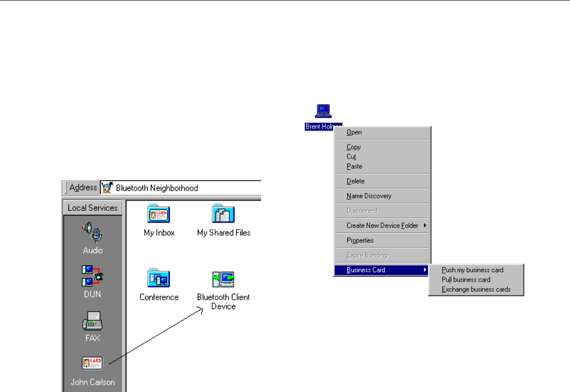
Task: Open the My Inbox folder icon
Action: [159, 213]
